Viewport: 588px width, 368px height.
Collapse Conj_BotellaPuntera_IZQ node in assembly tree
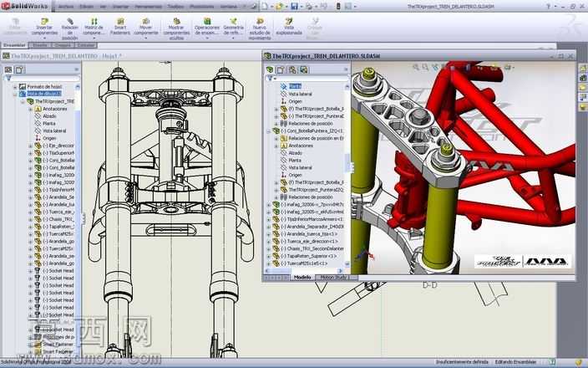[268, 131]
